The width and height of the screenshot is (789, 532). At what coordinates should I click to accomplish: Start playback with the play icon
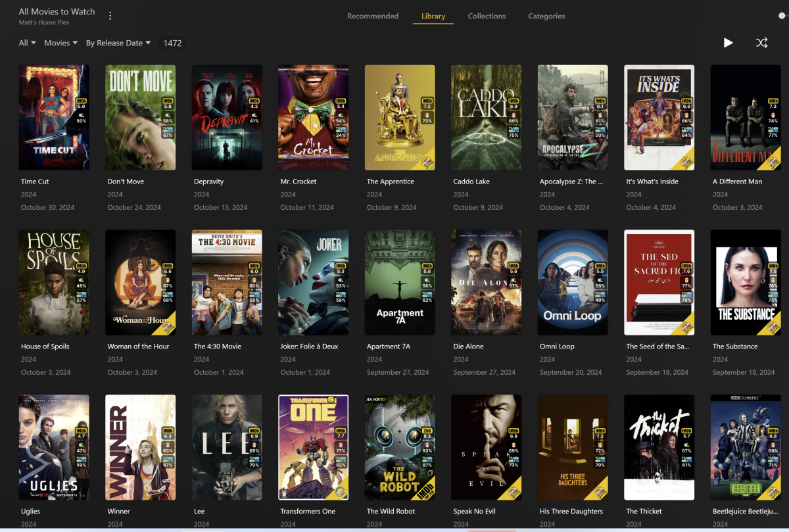click(728, 42)
